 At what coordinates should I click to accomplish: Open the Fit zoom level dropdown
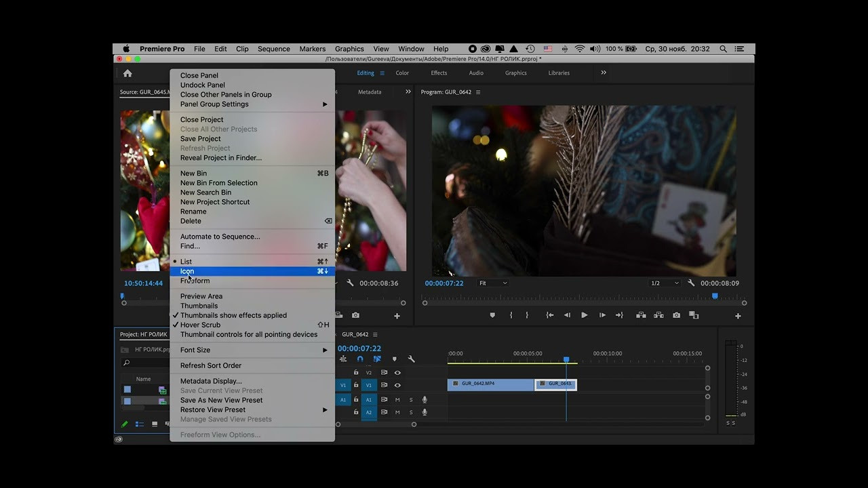pyautogui.click(x=492, y=283)
